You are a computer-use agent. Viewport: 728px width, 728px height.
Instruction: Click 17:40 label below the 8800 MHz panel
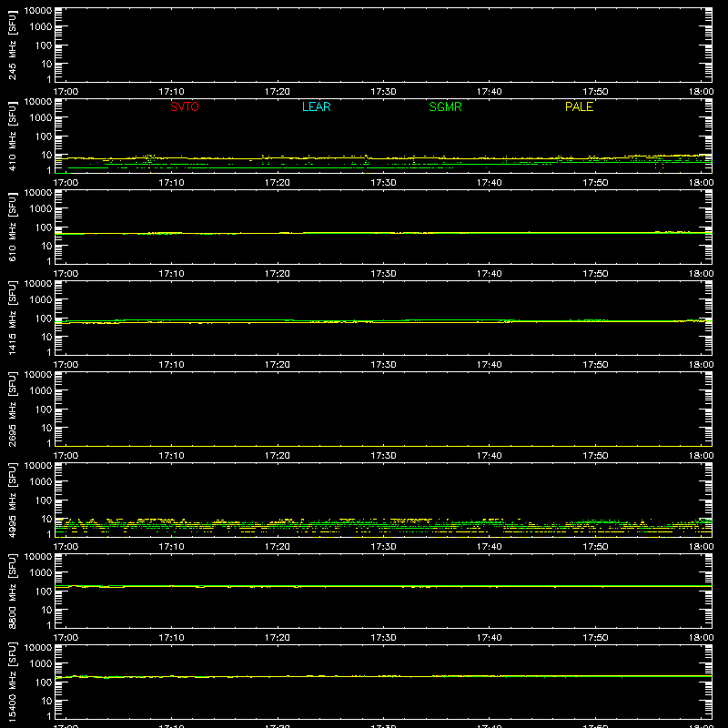click(489, 638)
